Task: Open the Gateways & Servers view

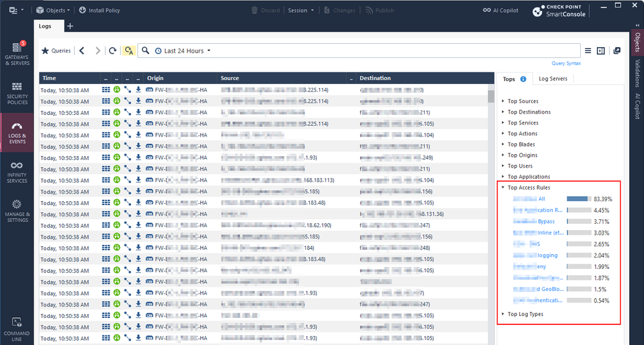Action: click(17, 52)
